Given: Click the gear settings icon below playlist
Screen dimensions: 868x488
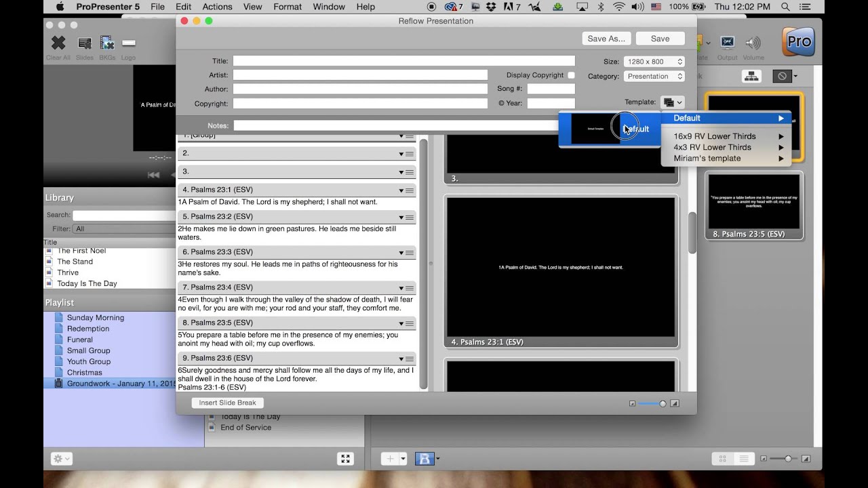Looking at the screenshot, I should click(62, 459).
